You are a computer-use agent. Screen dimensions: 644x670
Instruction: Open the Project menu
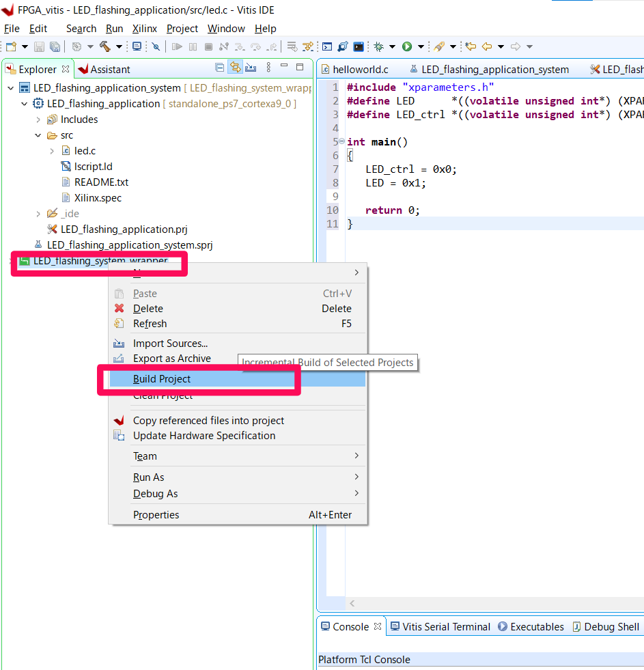(182, 29)
